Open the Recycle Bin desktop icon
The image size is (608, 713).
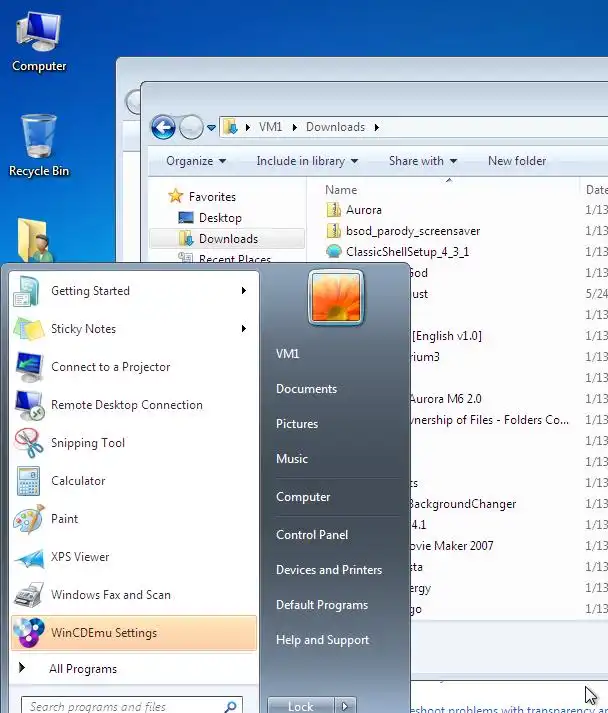39,146
